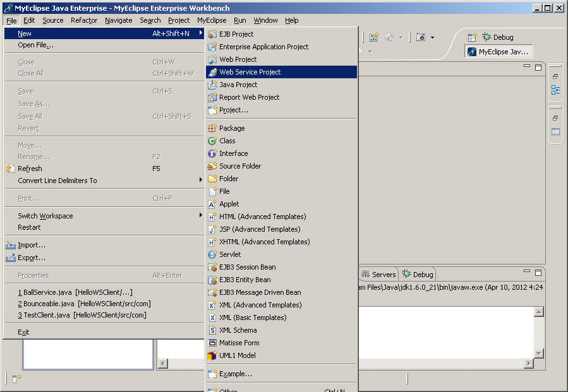Open the Edit menu
Viewport: 568px width, 392px height.
(x=29, y=20)
